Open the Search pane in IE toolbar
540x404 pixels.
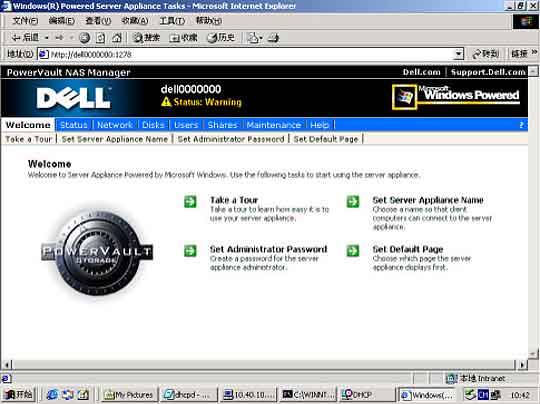click(x=146, y=38)
